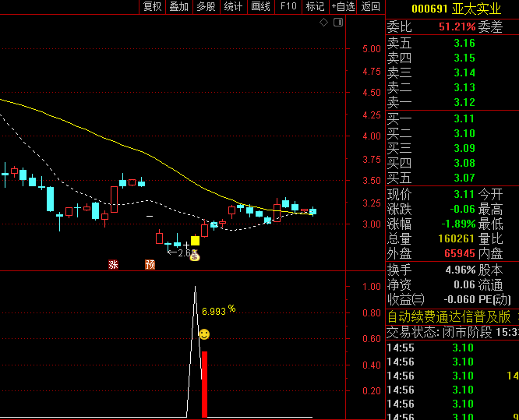519x420 pixels.
Task: Click the 换手 value 4.96%
Action: (x=461, y=270)
